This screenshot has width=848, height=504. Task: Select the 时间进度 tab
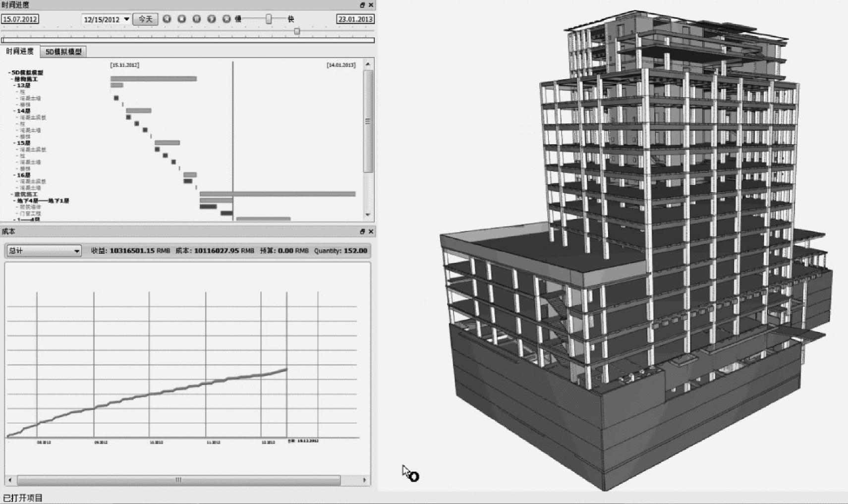20,51
